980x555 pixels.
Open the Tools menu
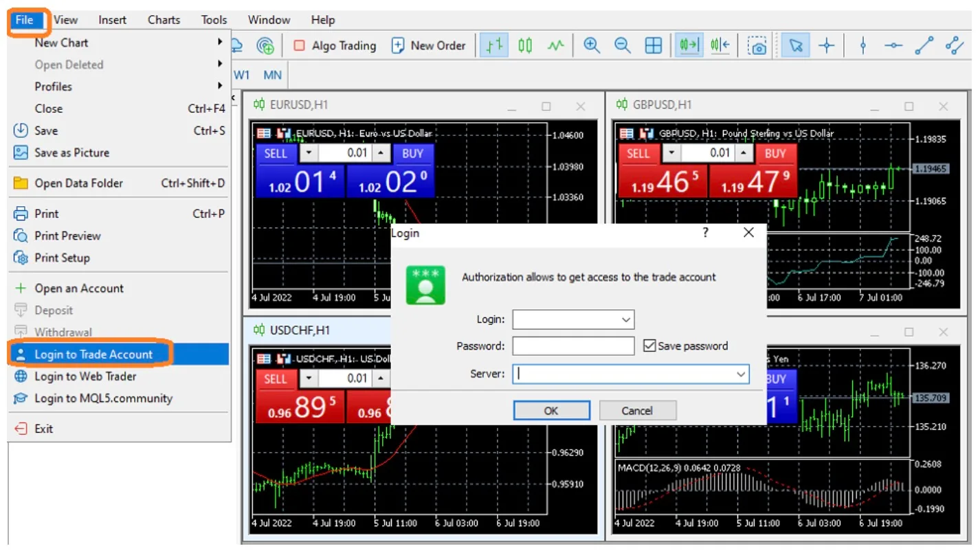click(x=214, y=20)
